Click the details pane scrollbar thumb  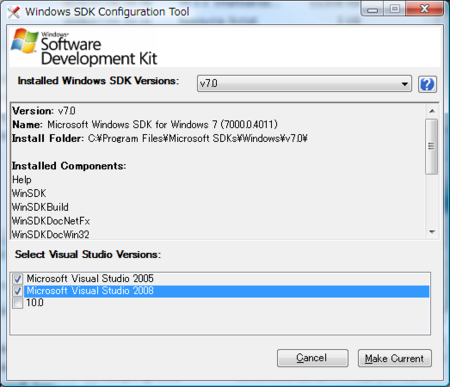tap(432, 146)
